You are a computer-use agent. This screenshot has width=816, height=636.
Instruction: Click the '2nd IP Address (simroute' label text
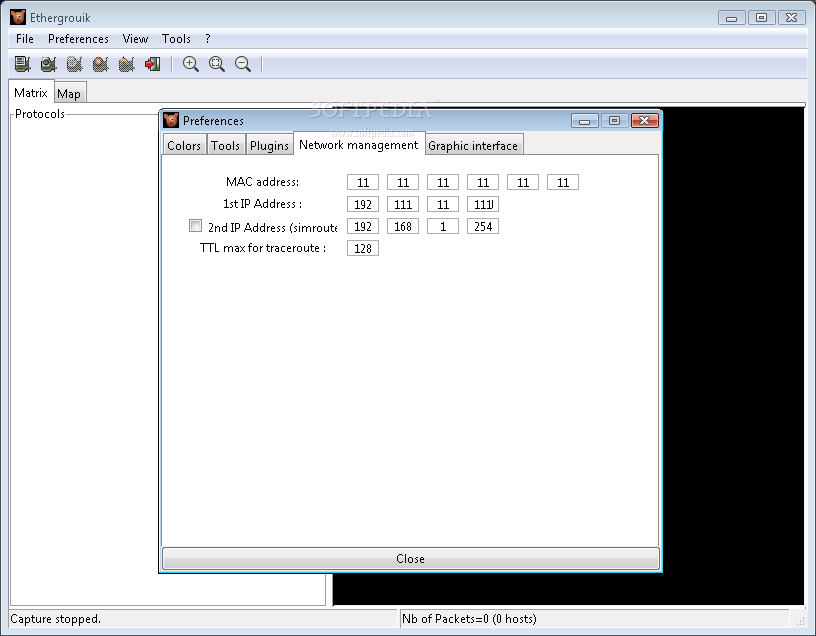273,227
